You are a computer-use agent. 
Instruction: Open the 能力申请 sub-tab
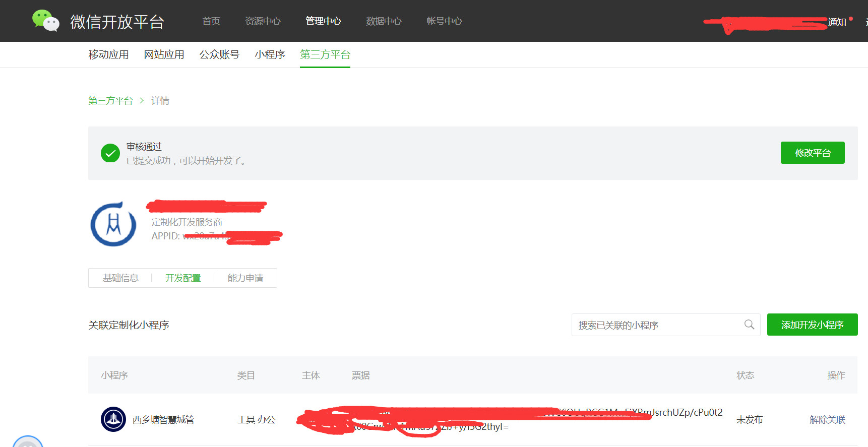pos(245,278)
